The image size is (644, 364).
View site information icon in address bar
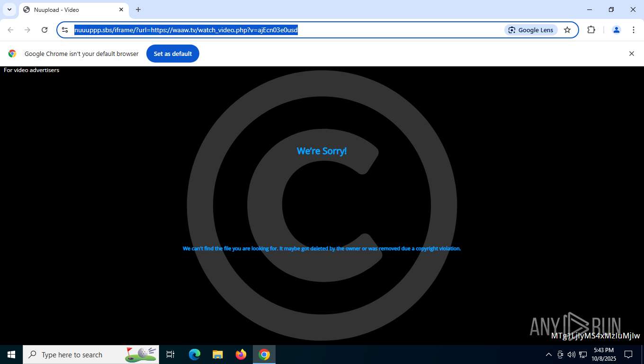point(65,30)
